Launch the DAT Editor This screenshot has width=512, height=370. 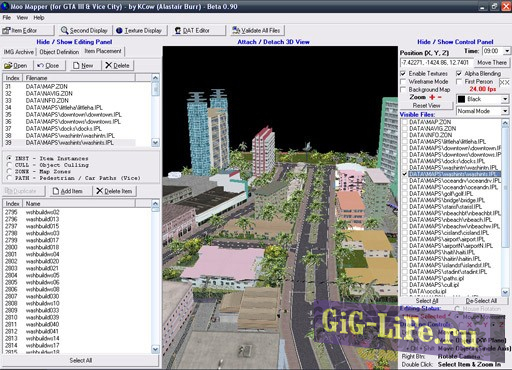tap(198, 30)
